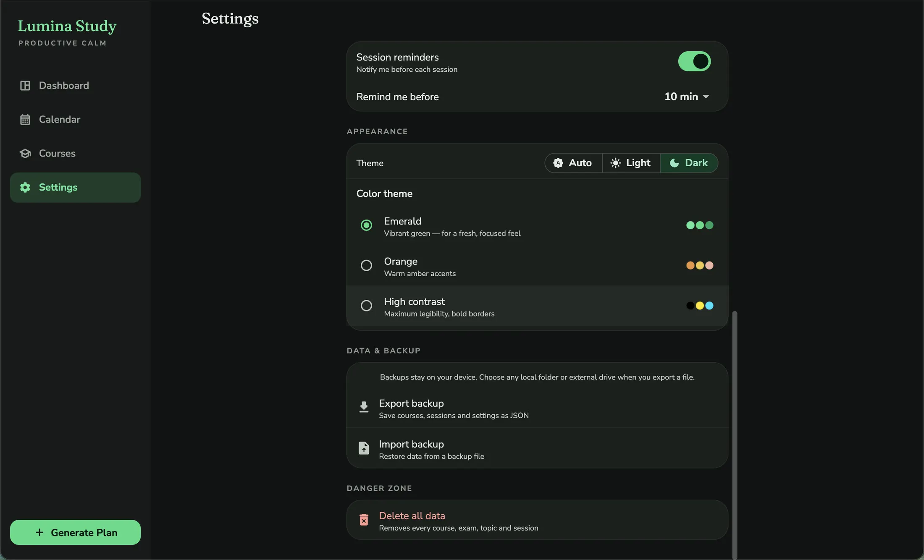Screen dimensions: 924x560
Task: Toggle the Session reminders switch
Action: (x=694, y=61)
